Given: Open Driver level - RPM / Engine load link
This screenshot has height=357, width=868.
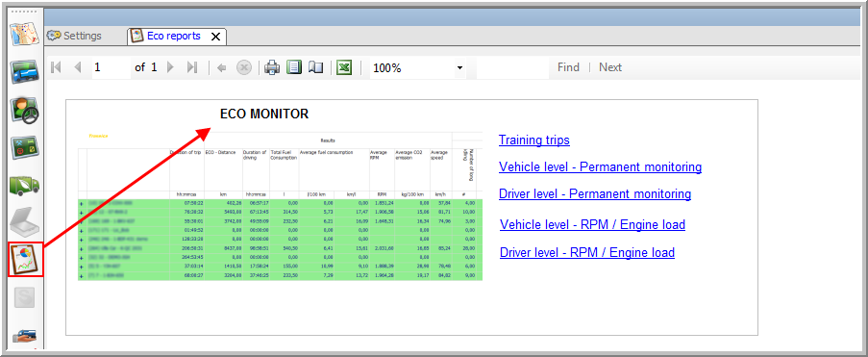Looking at the screenshot, I should coord(587,253).
